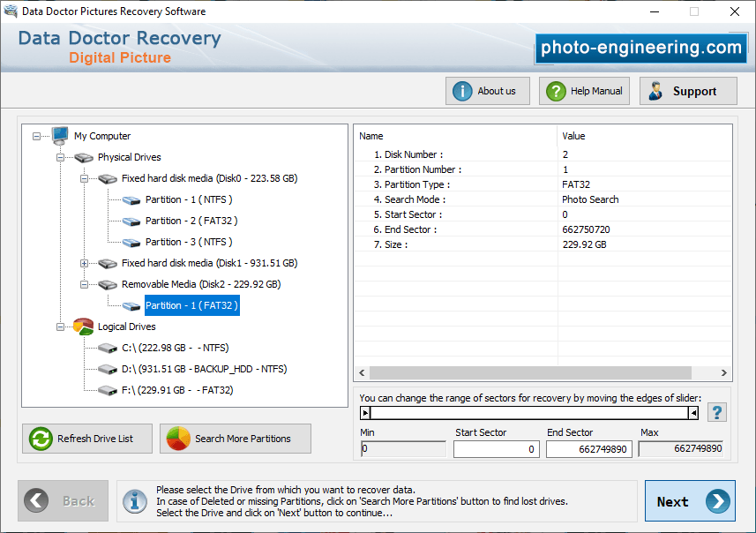756x533 pixels.
Task: Click the Partition - 2 (FAT32) icon
Action: pos(131,221)
